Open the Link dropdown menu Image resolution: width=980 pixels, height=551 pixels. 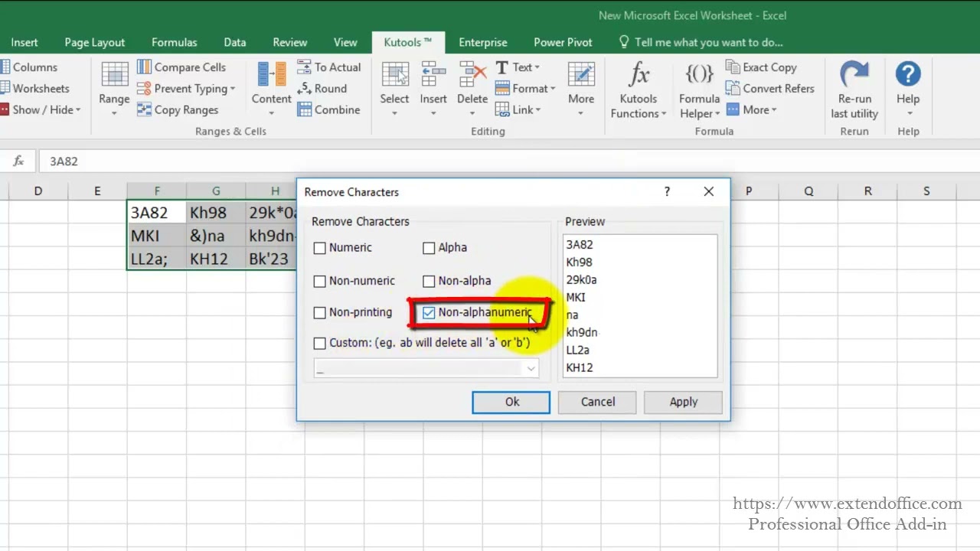pyautogui.click(x=518, y=110)
